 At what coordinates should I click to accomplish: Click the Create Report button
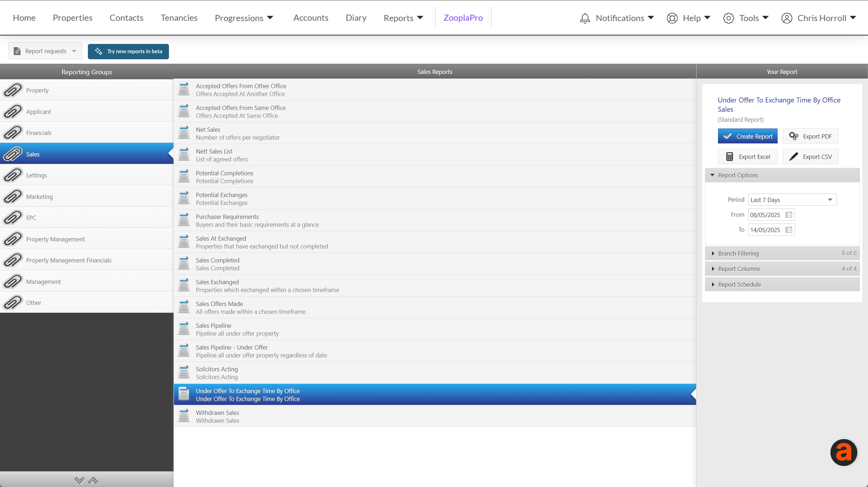pos(748,136)
